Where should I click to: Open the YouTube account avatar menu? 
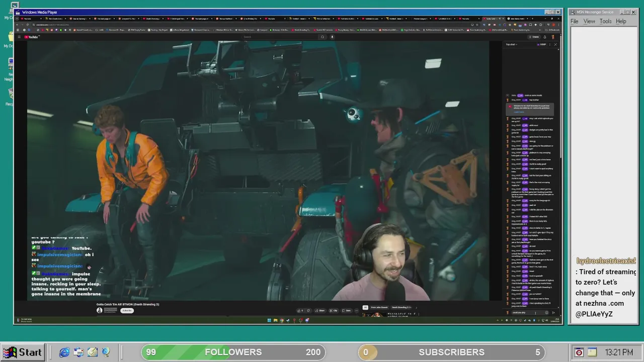pyautogui.click(x=553, y=37)
